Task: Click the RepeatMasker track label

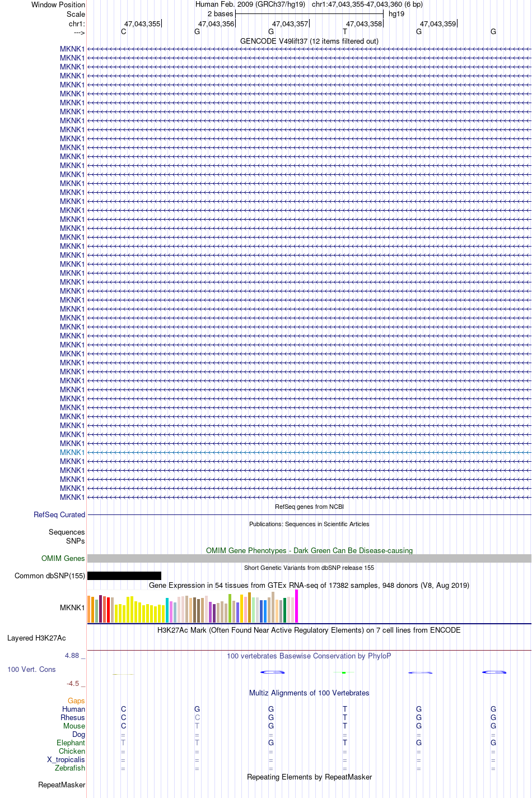Action: point(62,785)
